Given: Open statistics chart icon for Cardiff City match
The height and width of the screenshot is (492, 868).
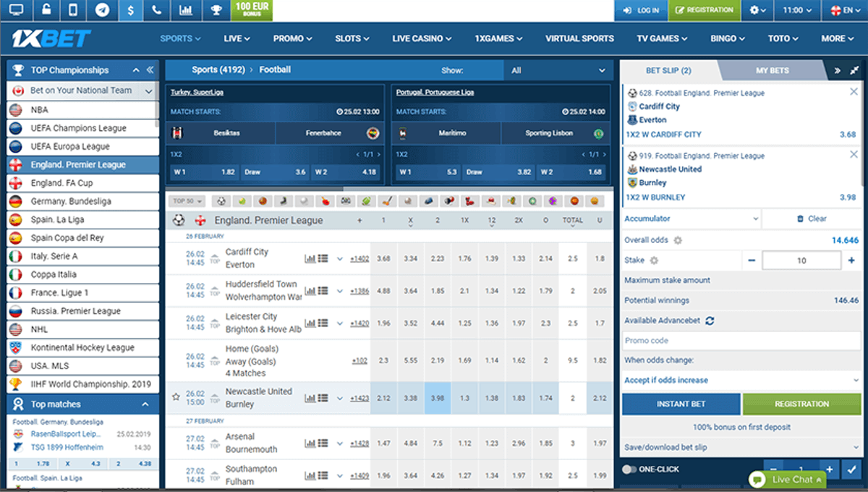Looking at the screenshot, I should click(310, 258).
